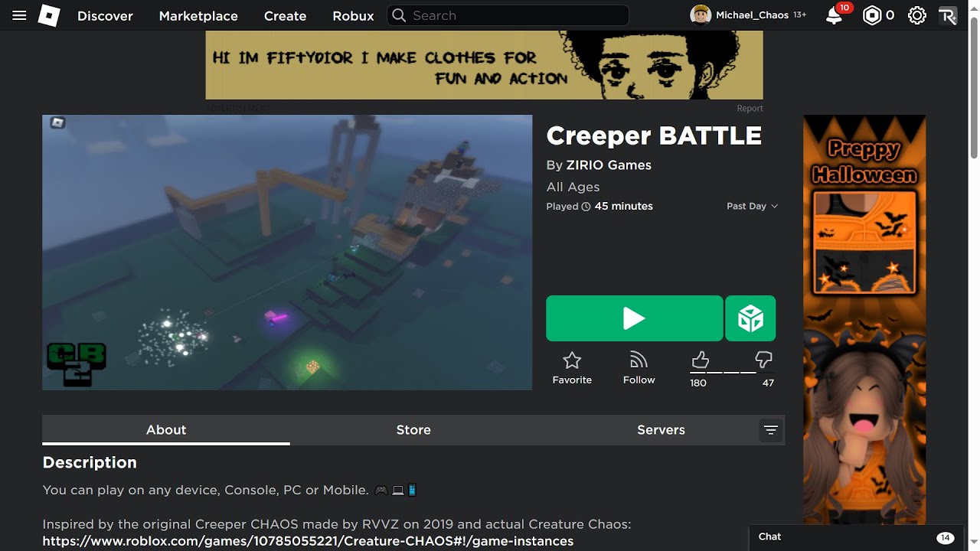Open Discover in the top navigation

(x=105, y=15)
